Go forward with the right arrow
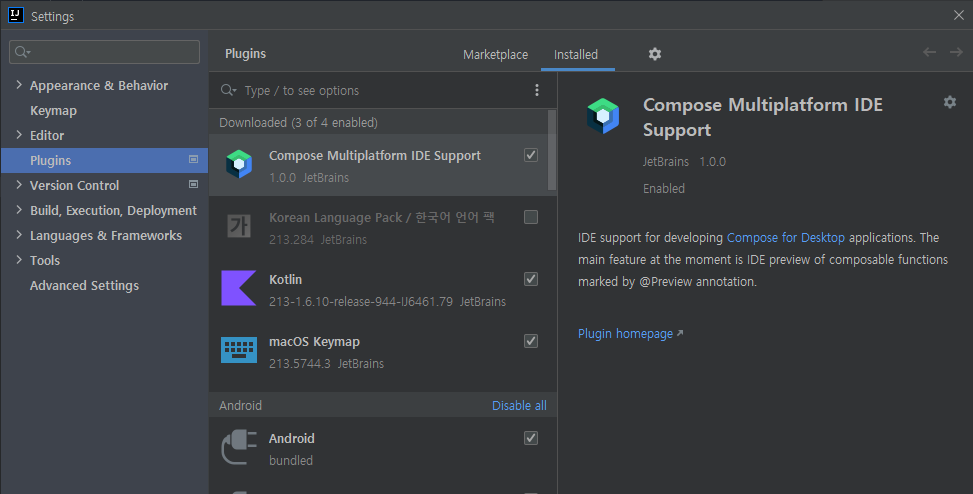 point(956,52)
